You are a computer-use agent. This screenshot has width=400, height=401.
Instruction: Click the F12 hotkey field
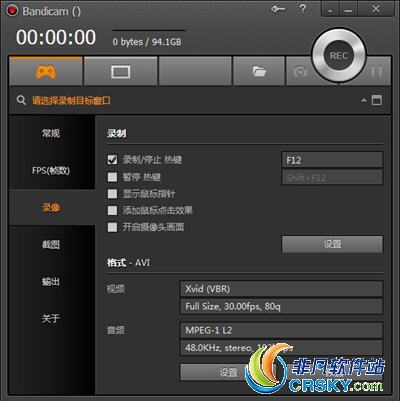click(x=332, y=160)
